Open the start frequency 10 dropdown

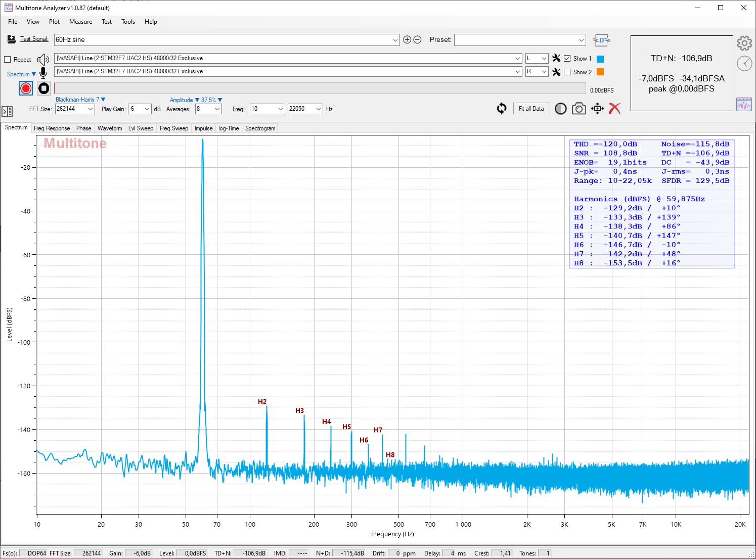[280, 109]
